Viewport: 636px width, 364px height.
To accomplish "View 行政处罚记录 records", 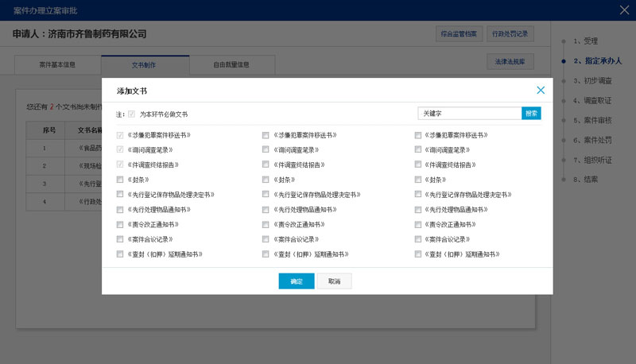I will (510, 34).
